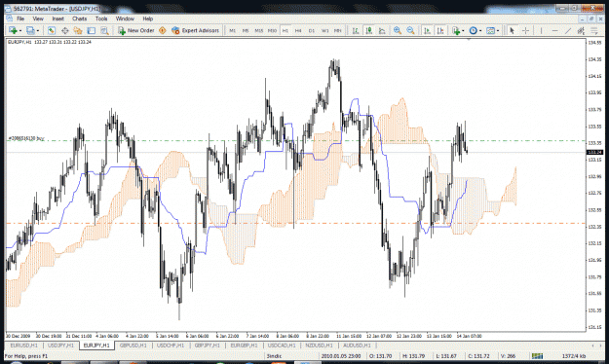Screen dimensions: 609x364
Task: Open the Tools menu
Action: tap(101, 18)
